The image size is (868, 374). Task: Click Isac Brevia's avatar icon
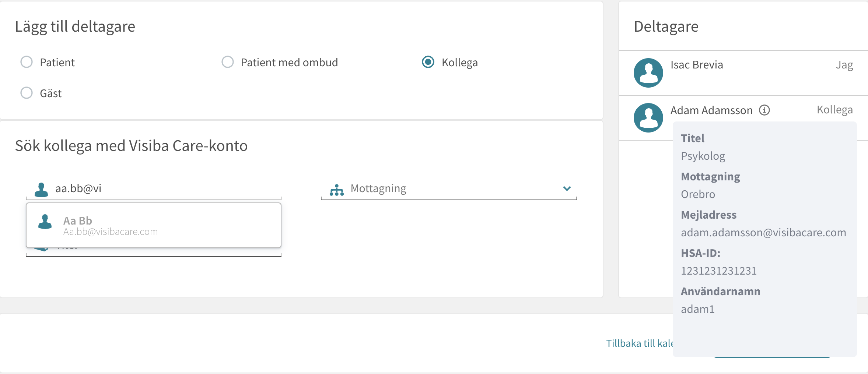(x=648, y=73)
